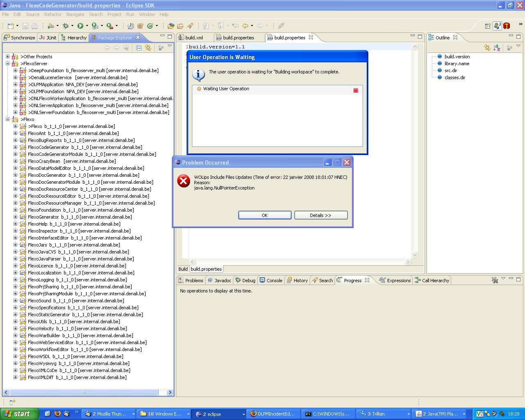525x420 pixels.
Task: Collapse the FlexoServer working set
Action: click(x=7, y=64)
